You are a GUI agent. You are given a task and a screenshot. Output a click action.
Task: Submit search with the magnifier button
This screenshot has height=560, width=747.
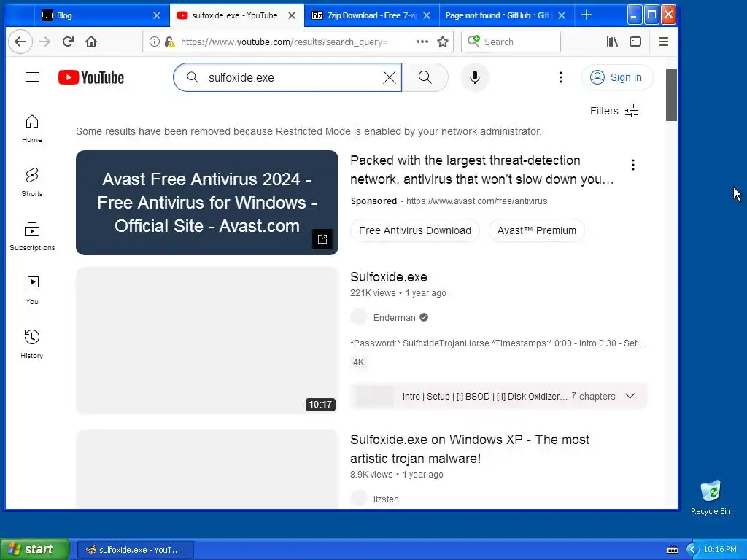[425, 77]
